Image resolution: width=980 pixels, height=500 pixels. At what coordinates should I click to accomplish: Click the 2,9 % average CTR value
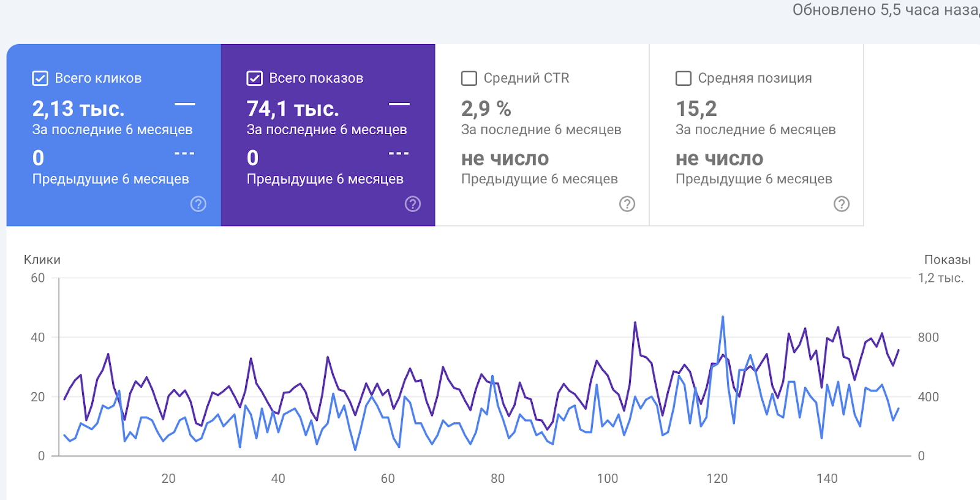[486, 109]
